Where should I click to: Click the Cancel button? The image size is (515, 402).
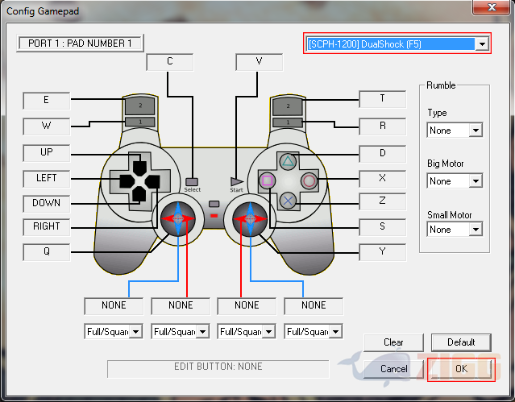(x=394, y=369)
